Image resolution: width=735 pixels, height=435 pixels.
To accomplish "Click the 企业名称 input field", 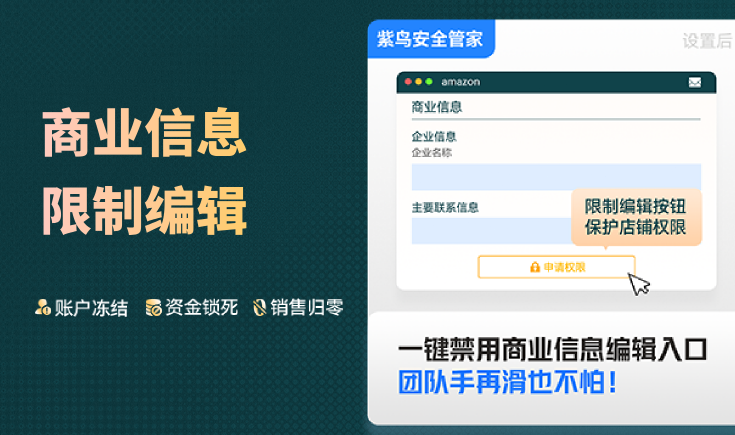I will (x=556, y=177).
